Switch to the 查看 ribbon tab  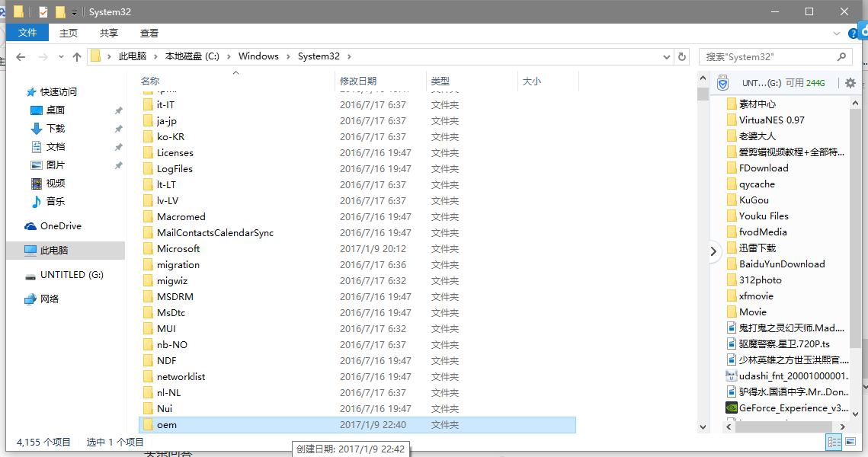[149, 33]
